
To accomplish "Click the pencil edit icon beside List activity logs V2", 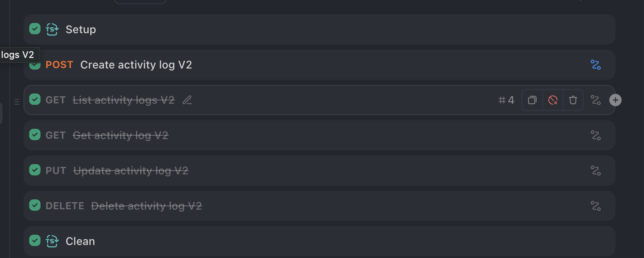I will [x=187, y=100].
